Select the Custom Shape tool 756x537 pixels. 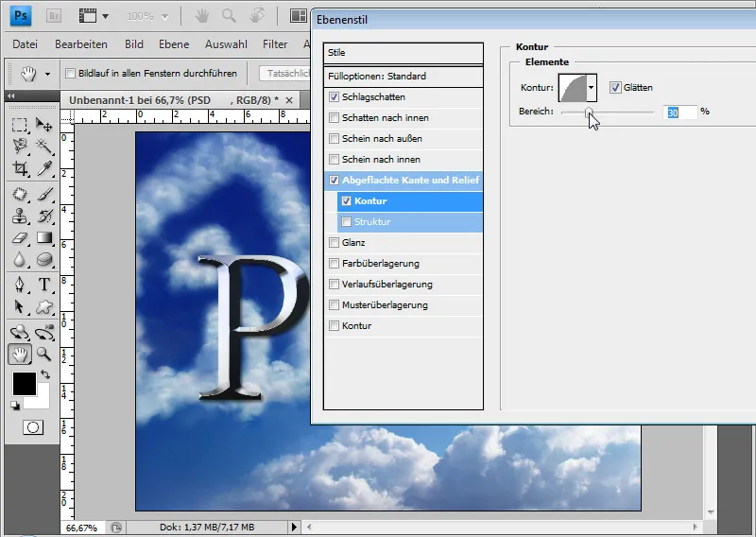pos(43,306)
